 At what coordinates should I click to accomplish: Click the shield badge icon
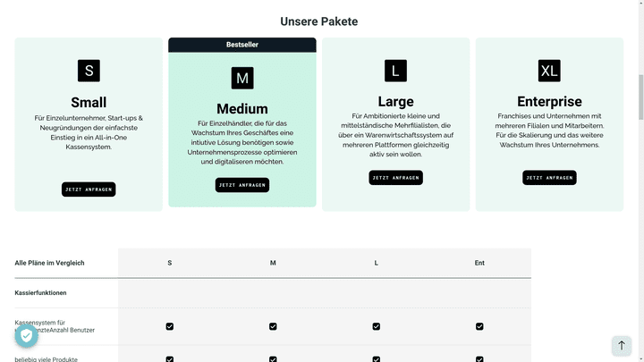click(25, 336)
